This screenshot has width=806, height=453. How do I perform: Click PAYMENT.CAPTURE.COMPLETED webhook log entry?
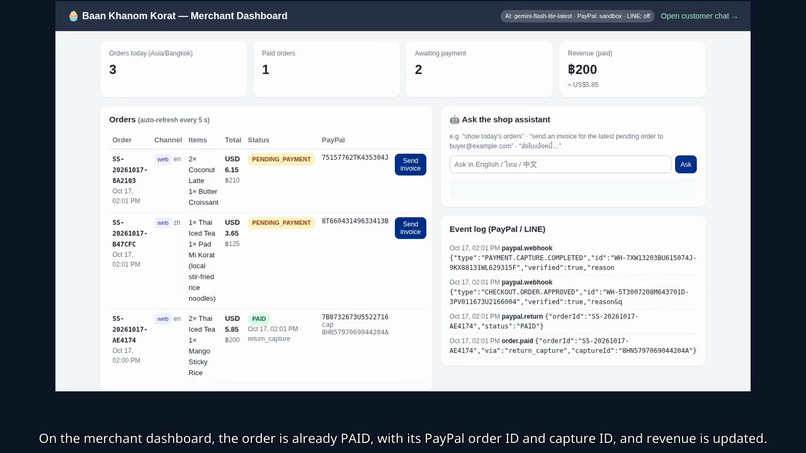[x=573, y=258]
